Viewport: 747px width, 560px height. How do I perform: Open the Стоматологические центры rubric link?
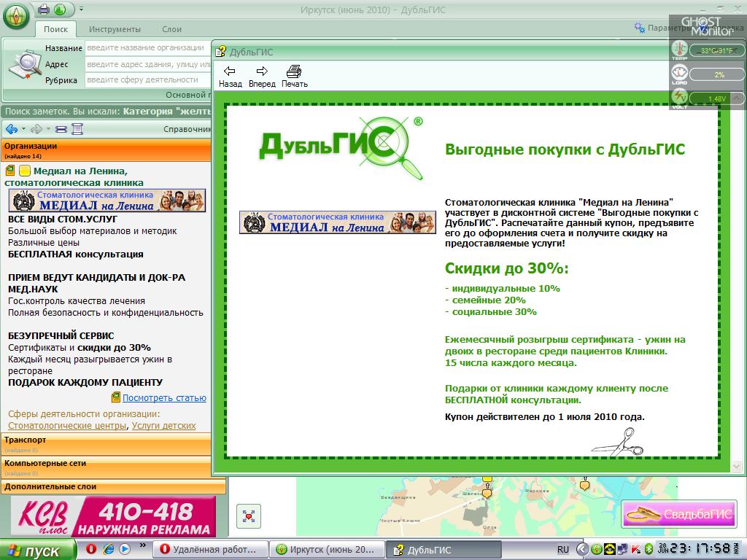point(67,426)
